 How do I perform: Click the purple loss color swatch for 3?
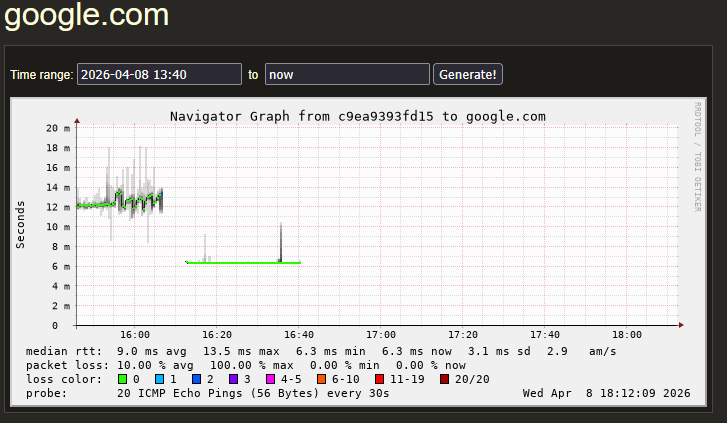click(x=234, y=379)
